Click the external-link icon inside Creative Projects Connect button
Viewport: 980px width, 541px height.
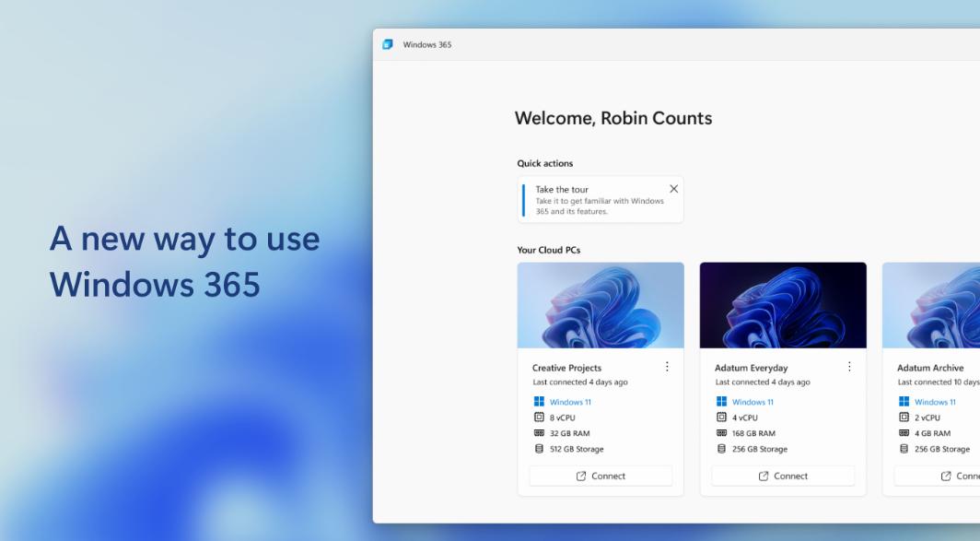pos(580,476)
